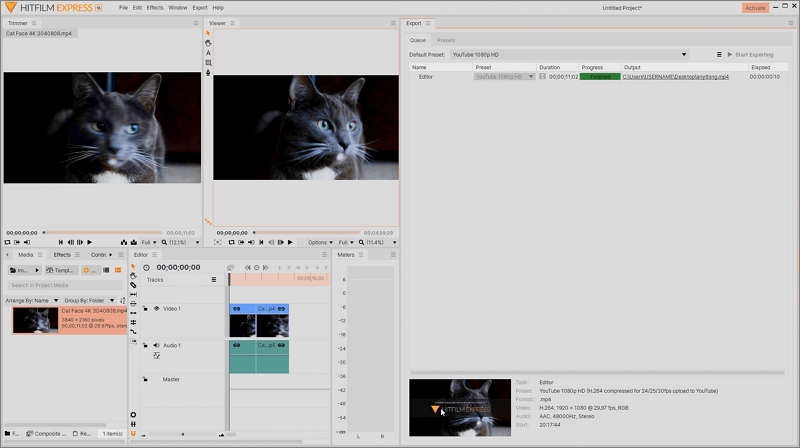This screenshot has height=448, width=800.
Task: Open the Tracks options hamburger menu
Action: pos(214,280)
